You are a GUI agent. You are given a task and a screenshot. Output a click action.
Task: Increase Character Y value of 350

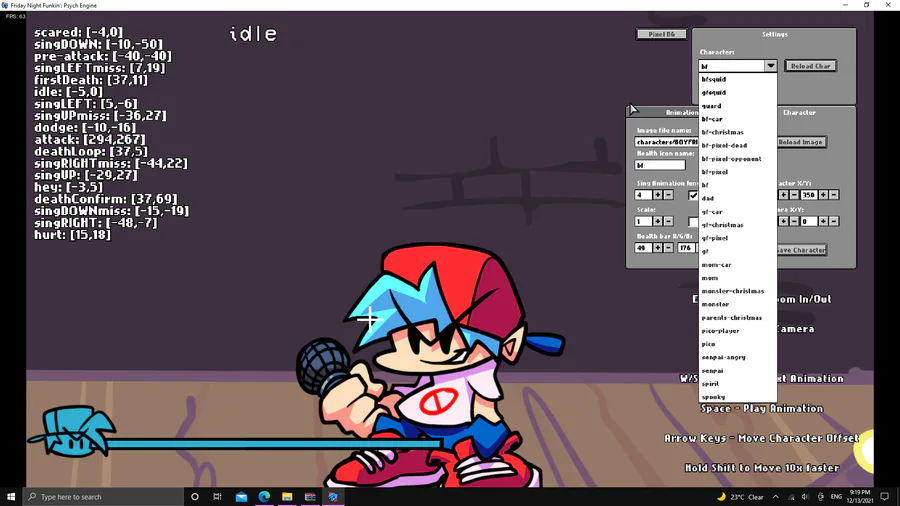824,195
